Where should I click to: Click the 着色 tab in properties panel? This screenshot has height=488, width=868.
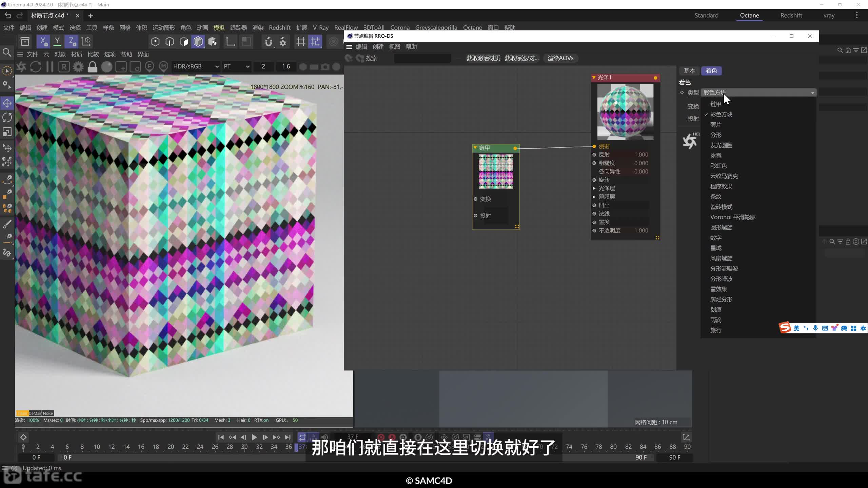click(x=712, y=70)
